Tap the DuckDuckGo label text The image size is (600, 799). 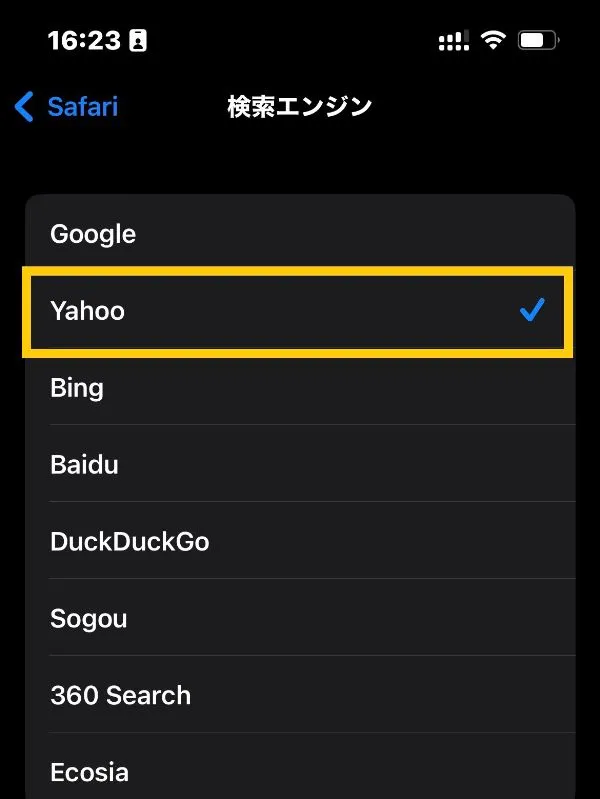pos(130,541)
